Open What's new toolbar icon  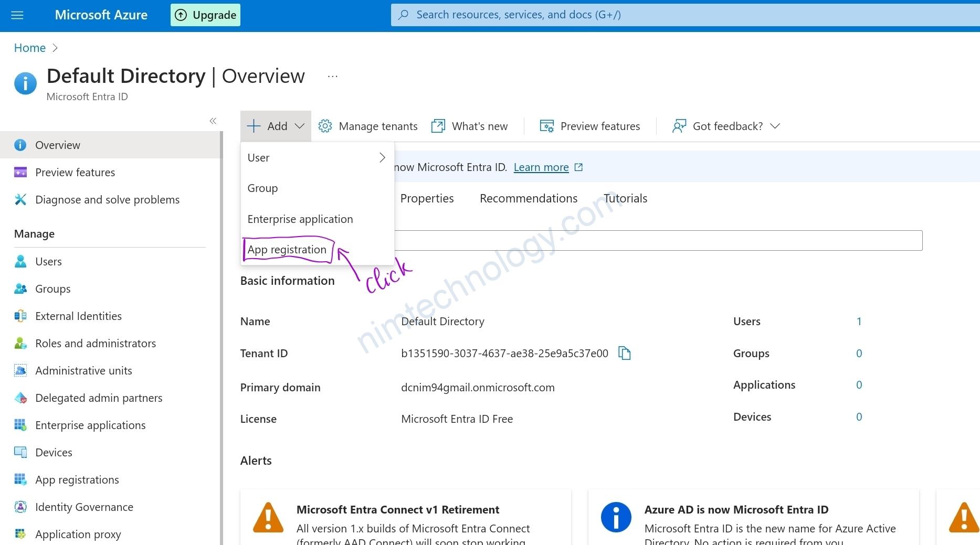[x=438, y=126]
